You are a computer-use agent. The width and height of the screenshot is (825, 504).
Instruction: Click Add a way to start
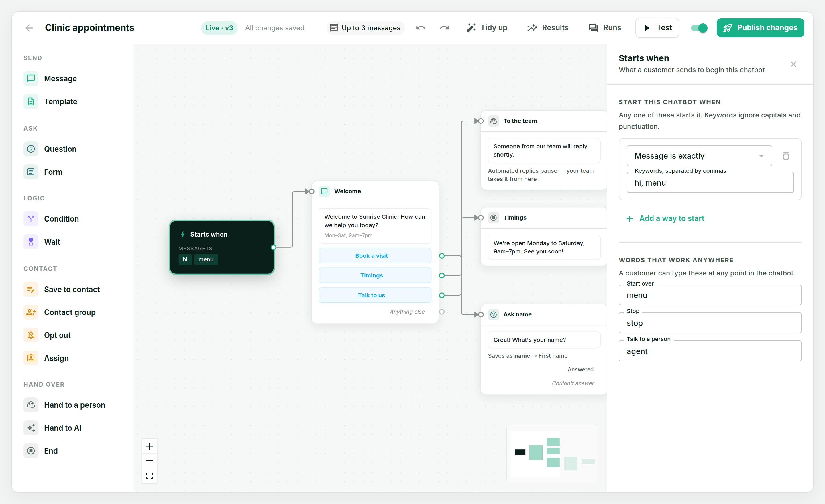(665, 218)
